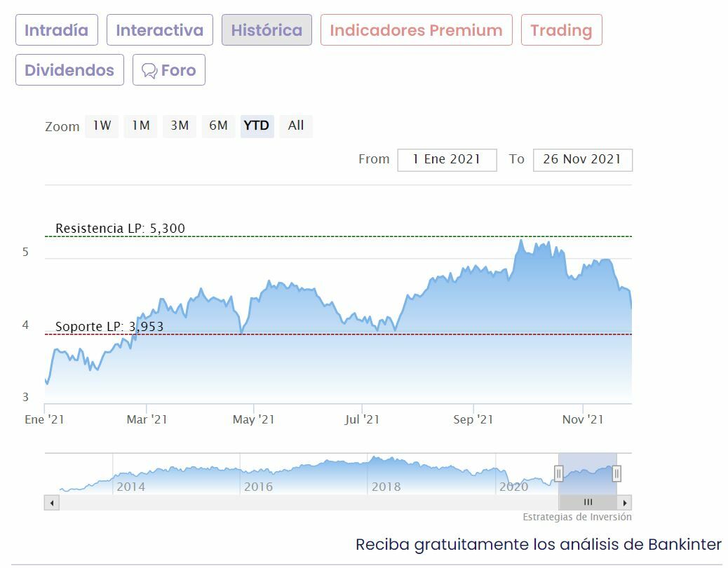
Task: Click the left range handle in navigator
Action: pos(559,474)
